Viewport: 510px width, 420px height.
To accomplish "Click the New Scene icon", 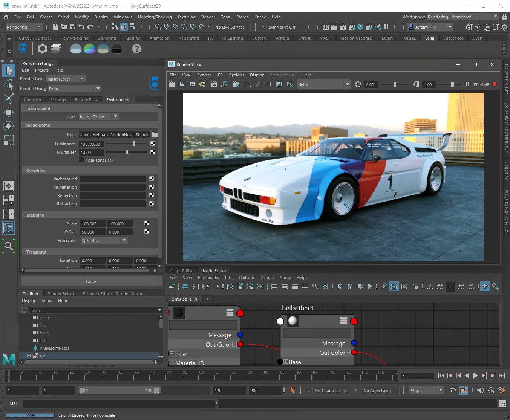I will (x=55, y=27).
